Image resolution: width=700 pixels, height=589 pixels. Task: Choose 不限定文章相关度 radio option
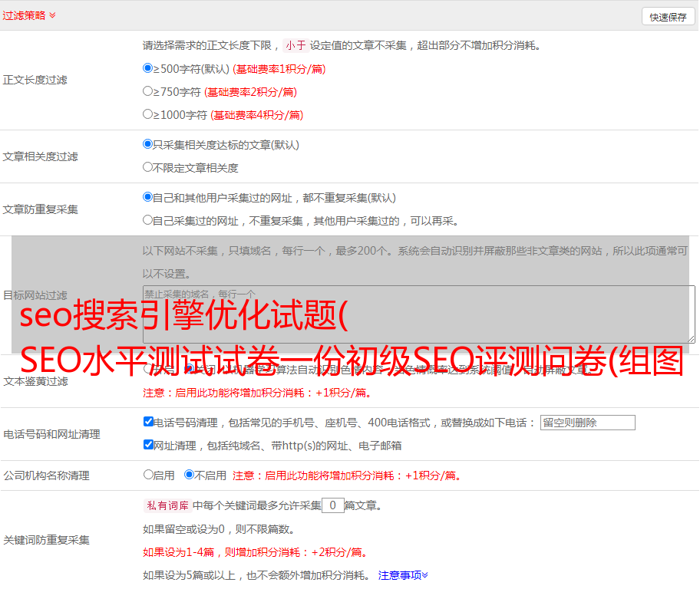tap(147, 167)
